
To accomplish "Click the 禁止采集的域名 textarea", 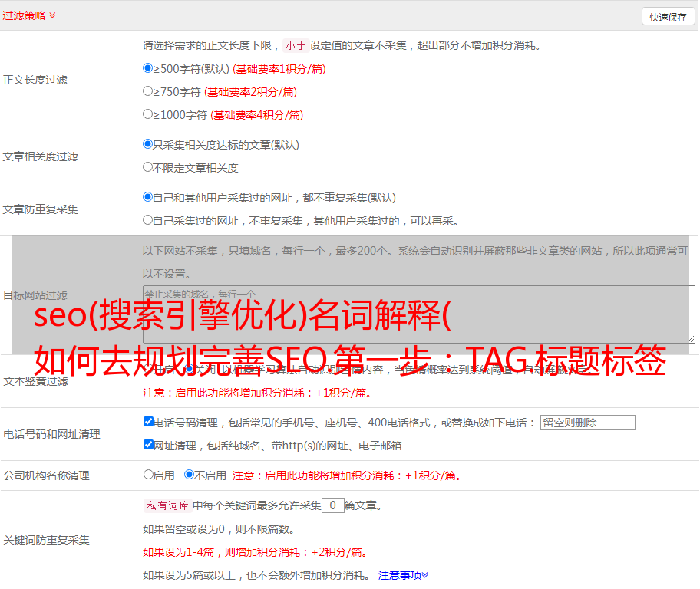I will (418, 314).
